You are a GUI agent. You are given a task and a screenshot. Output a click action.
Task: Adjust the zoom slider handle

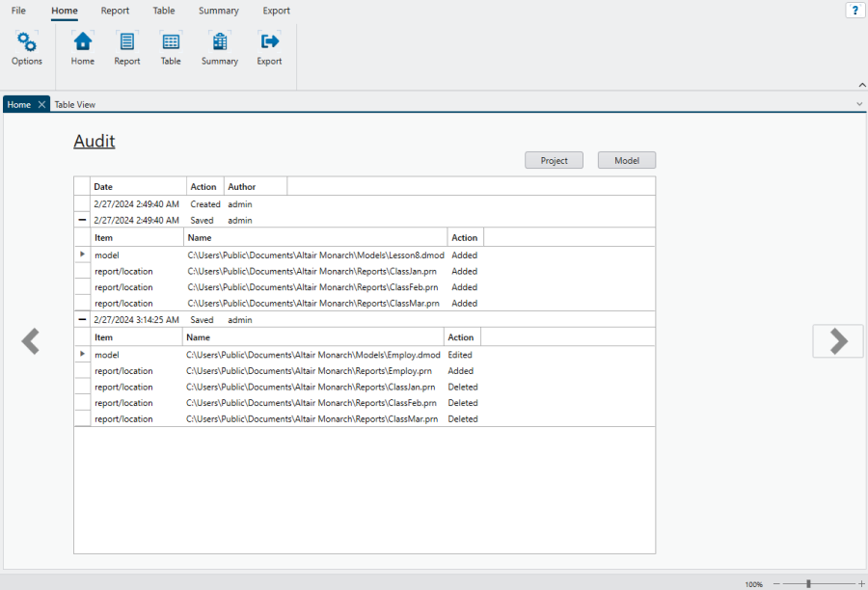click(808, 583)
